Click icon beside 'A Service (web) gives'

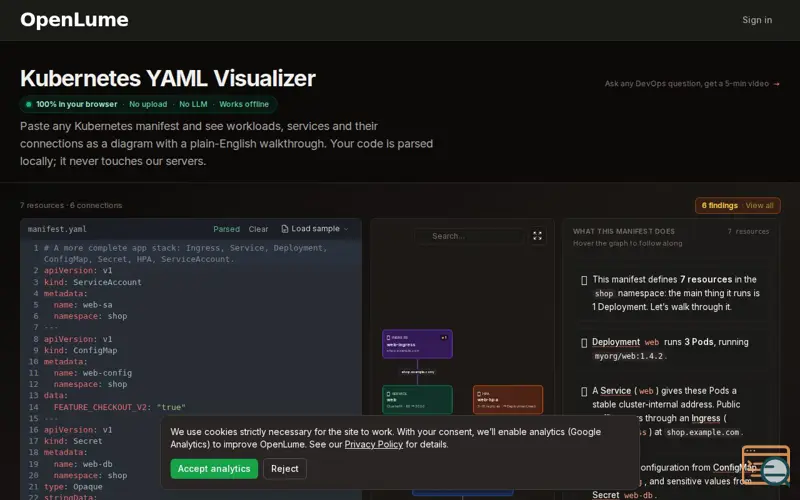click(584, 392)
